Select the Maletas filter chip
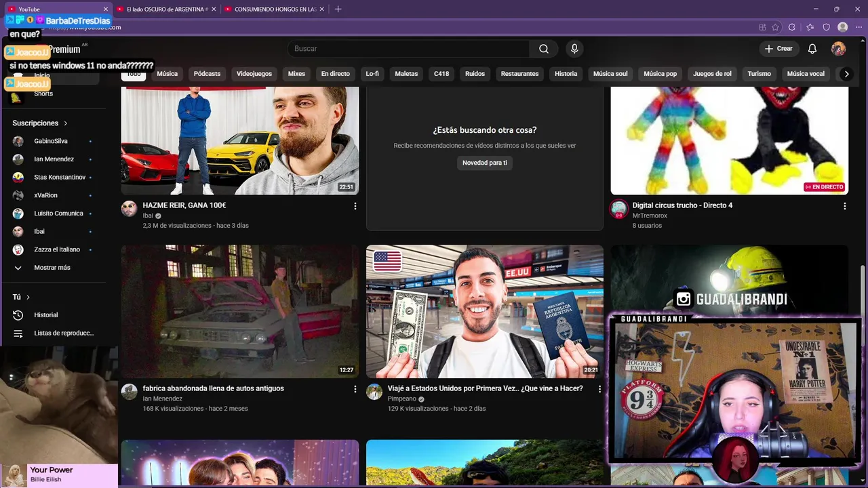 point(406,74)
